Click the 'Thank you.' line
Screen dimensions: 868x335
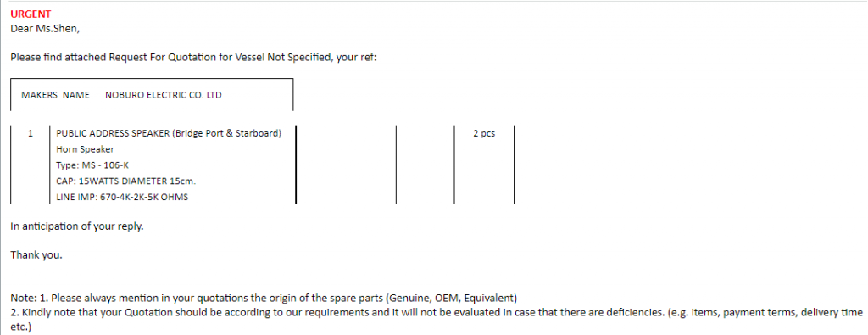[36, 255]
